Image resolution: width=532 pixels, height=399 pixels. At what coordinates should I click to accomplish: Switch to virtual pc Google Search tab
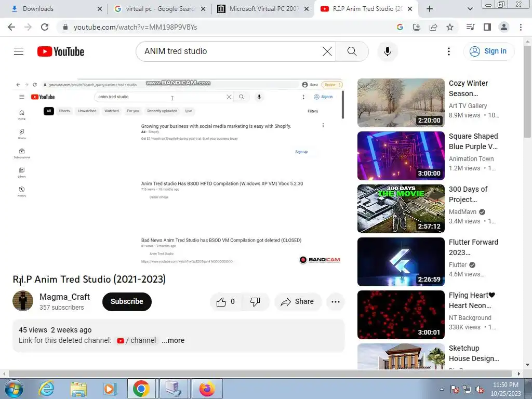[x=159, y=9]
